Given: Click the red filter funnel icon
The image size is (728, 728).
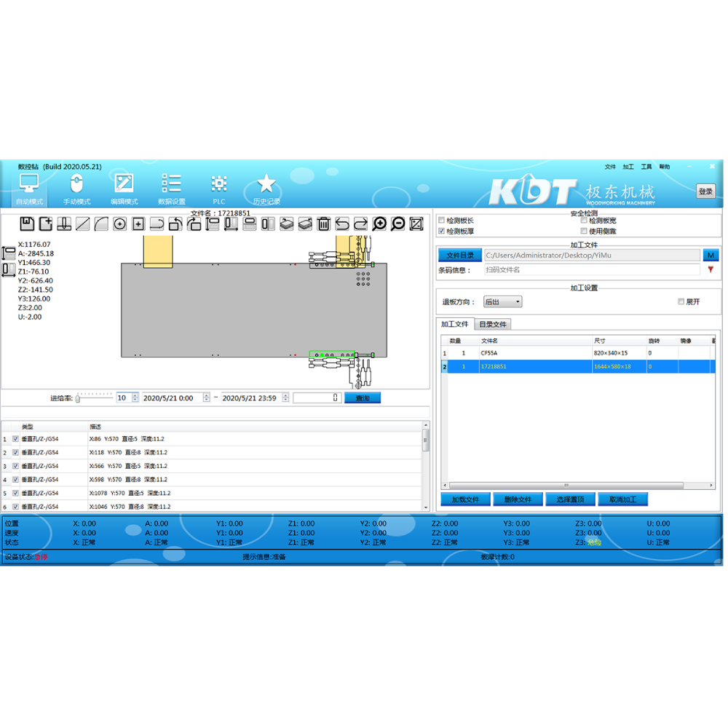Looking at the screenshot, I should [711, 269].
